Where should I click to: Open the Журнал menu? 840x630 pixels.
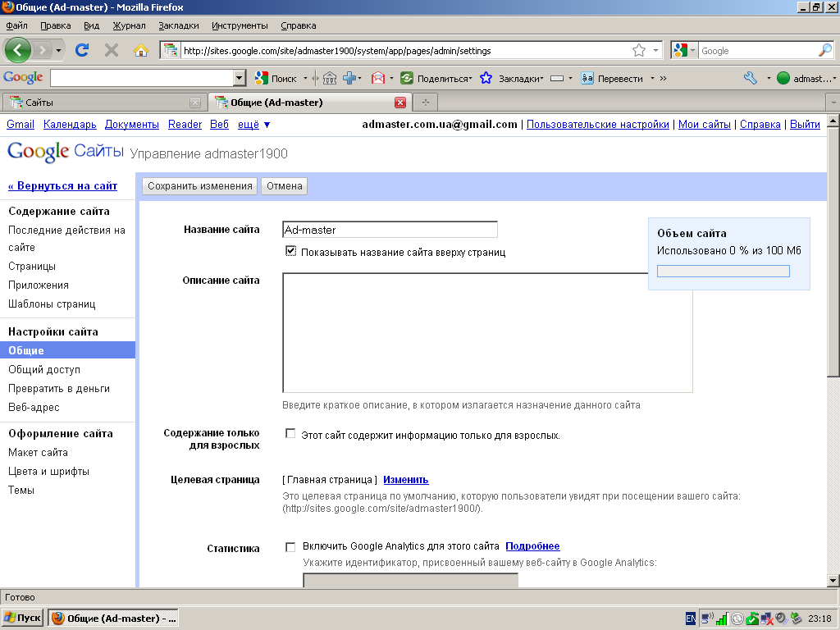point(129,25)
